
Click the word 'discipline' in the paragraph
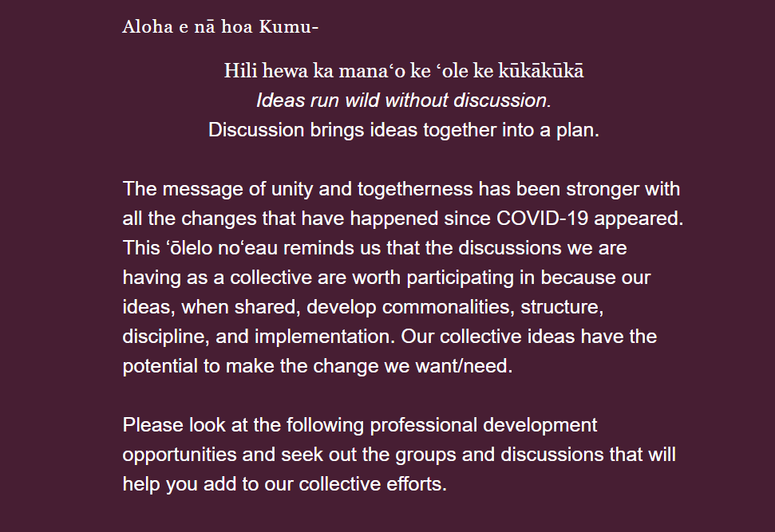pos(166,337)
